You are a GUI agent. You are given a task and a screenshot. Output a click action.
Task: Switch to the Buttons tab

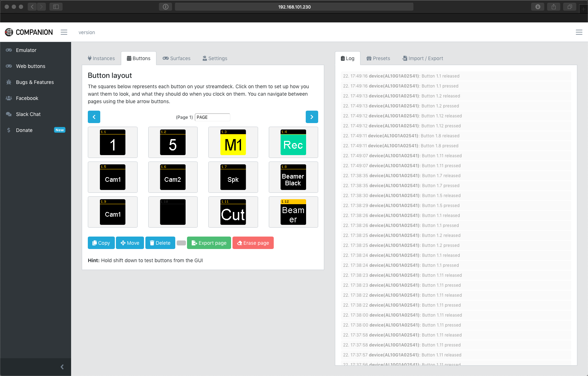coord(139,58)
